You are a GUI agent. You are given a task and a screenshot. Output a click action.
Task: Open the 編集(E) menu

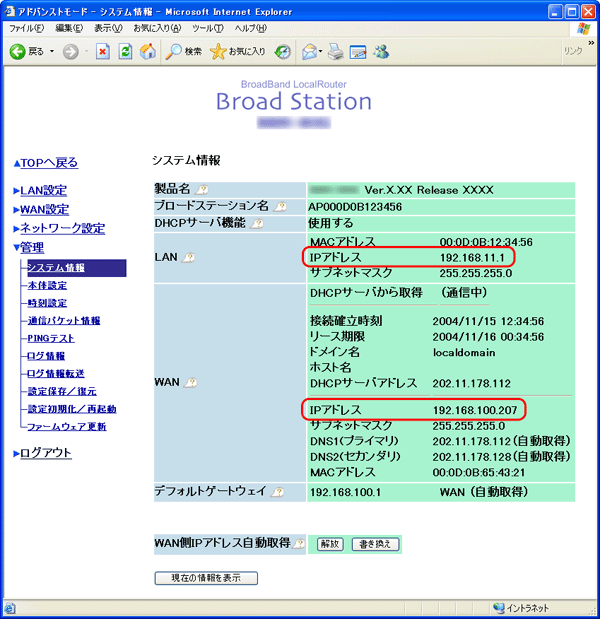pos(69,28)
